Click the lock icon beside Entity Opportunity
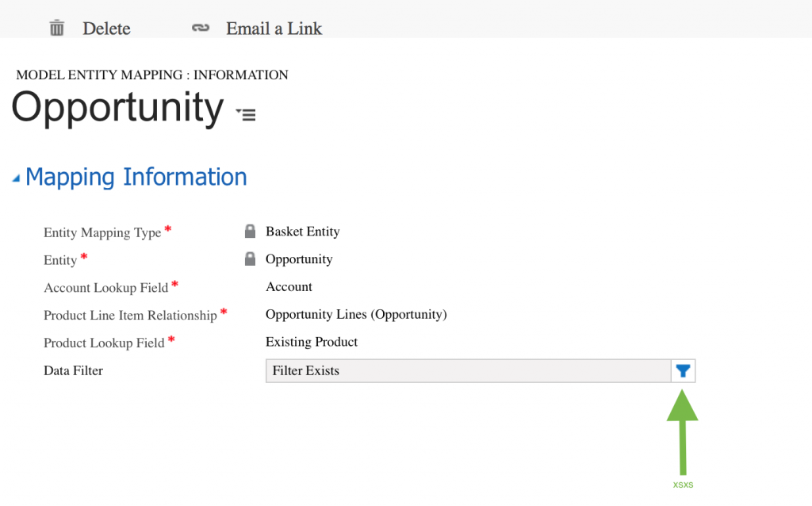The width and height of the screenshot is (812, 506). [x=250, y=259]
